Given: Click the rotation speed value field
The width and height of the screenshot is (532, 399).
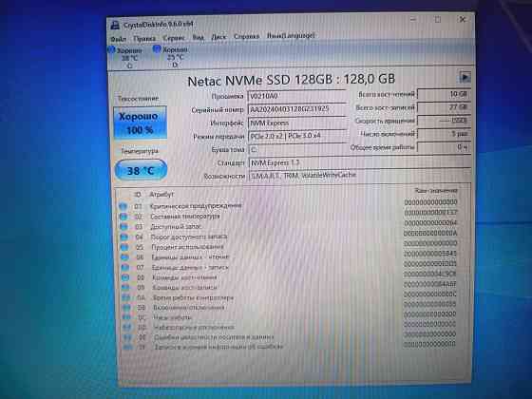Looking at the screenshot, I should click(445, 121).
